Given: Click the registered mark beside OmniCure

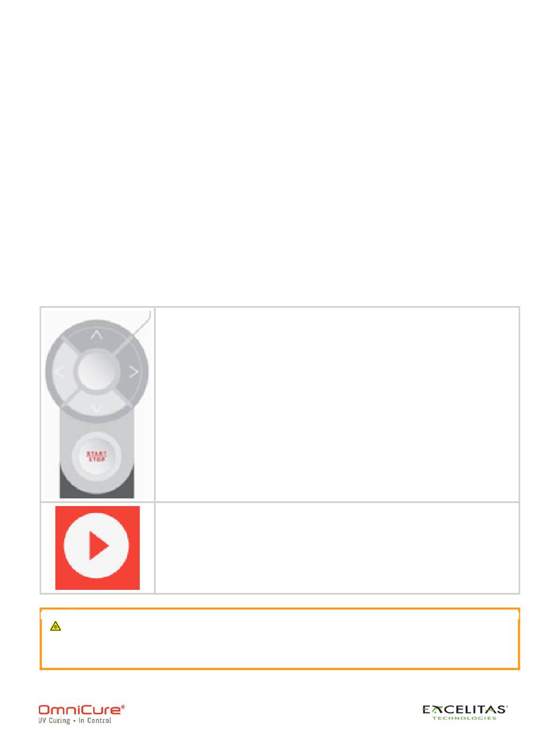Looking at the screenshot, I should click(123, 705).
